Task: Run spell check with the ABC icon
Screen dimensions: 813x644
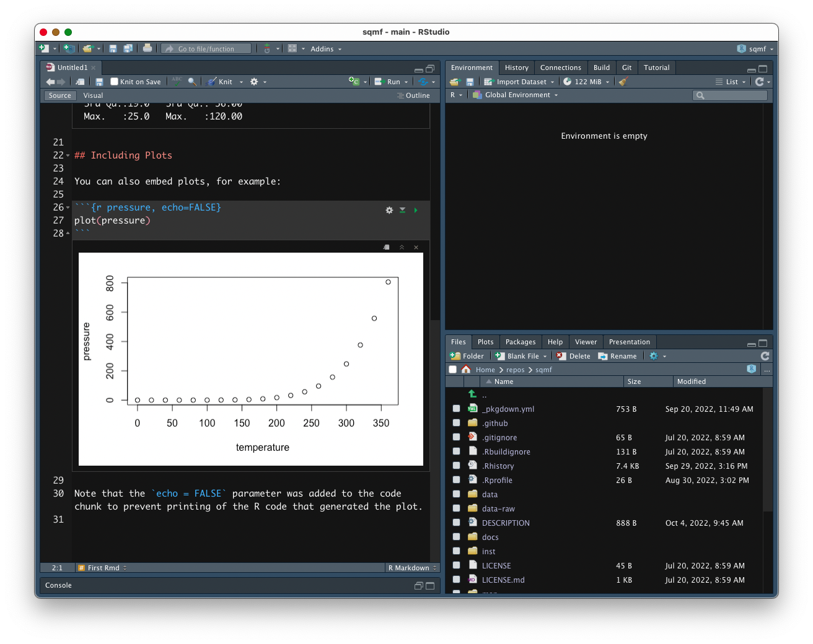Action: pos(177,81)
